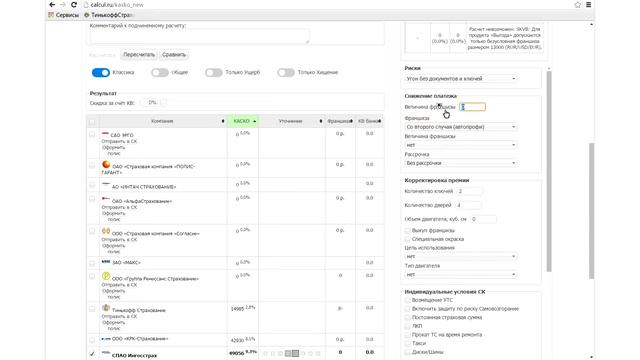Image resolution: width=640 pixels, height=360 pixels.
Task: Open the Франшиза type dropdown
Action: pos(461,127)
